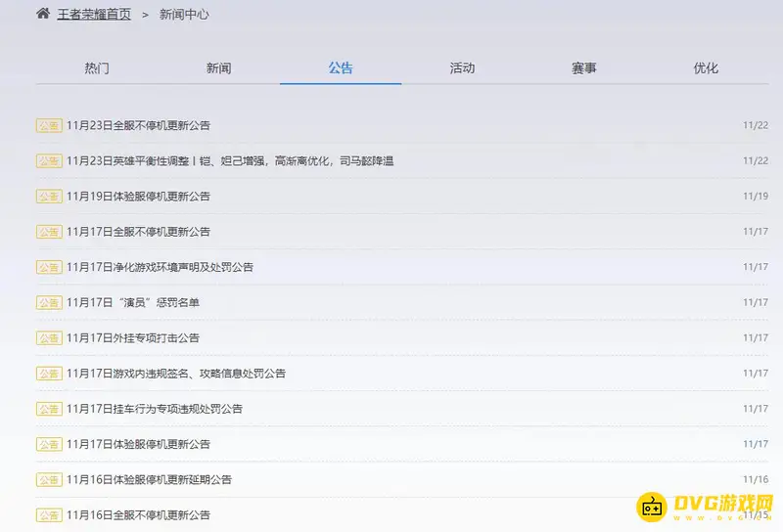This screenshot has width=783, height=532.
Task: Click date 11/17 of 全服不停机更新公告 row
Action: (756, 232)
